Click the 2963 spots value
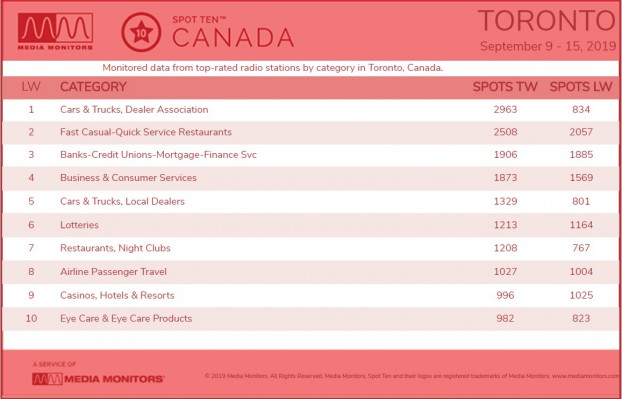Screen dimensions: 622x399 point(505,110)
